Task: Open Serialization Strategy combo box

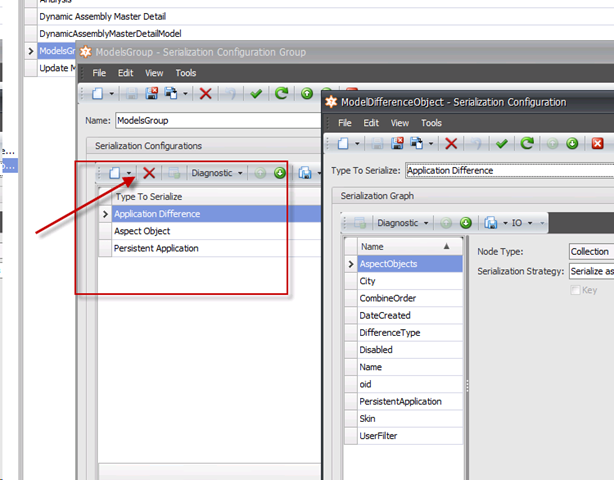Action: click(x=591, y=271)
